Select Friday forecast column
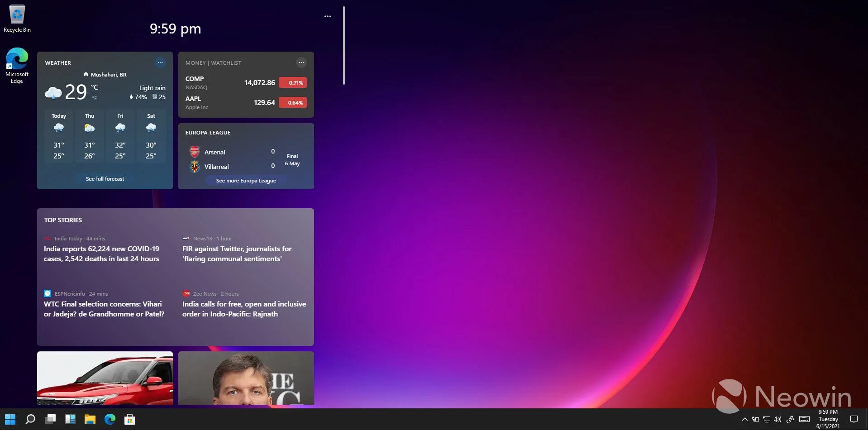Image resolution: width=868 pixels, height=431 pixels. [x=120, y=135]
